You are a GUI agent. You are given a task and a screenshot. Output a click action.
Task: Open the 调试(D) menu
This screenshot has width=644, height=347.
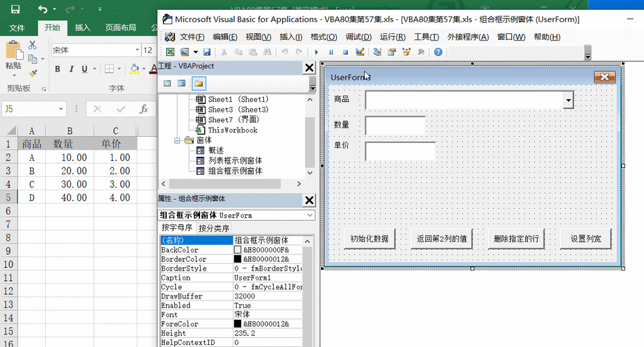tap(358, 37)
